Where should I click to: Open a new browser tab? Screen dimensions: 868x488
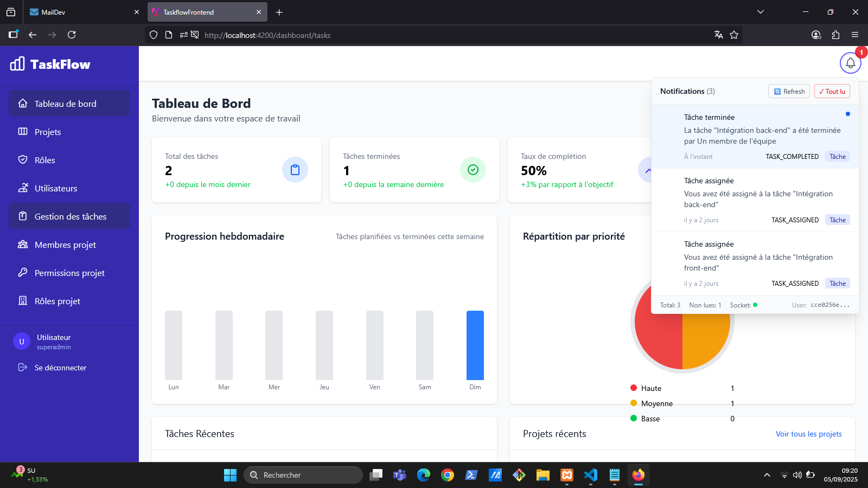click(279, 12)
